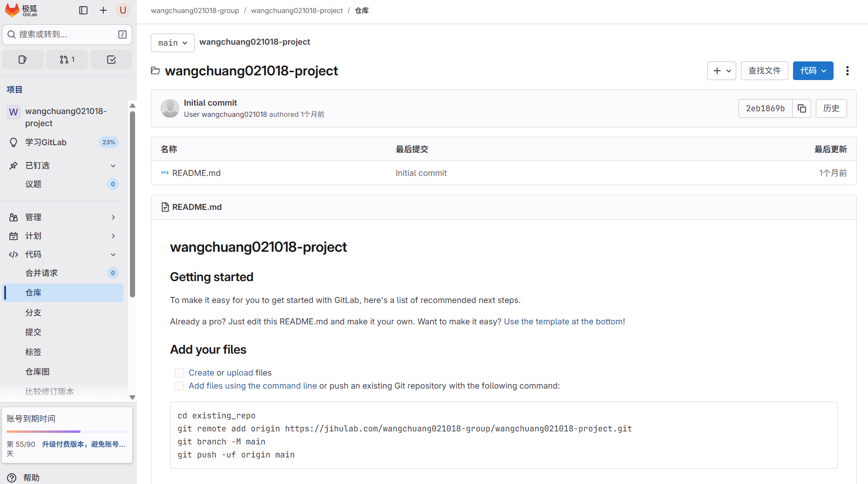Check the Add files using command line checkbox

point(179,386)
